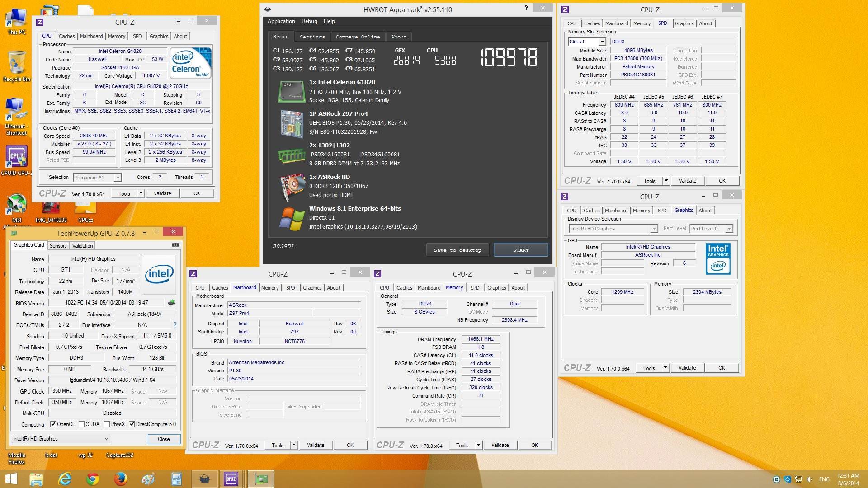Toggle PhysX checkbox in GPU-Z
This screenshot has width=868, height=488.
[107, 424]
